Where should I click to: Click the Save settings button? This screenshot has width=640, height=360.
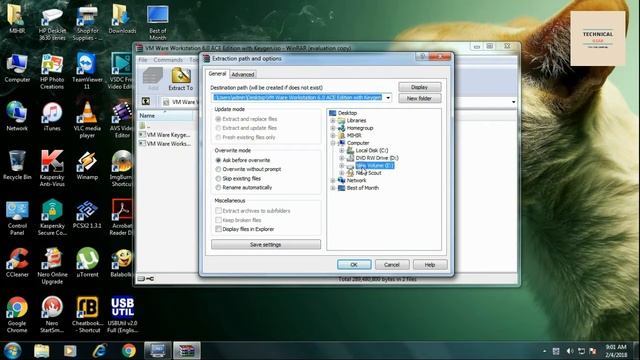pos(266,244)
